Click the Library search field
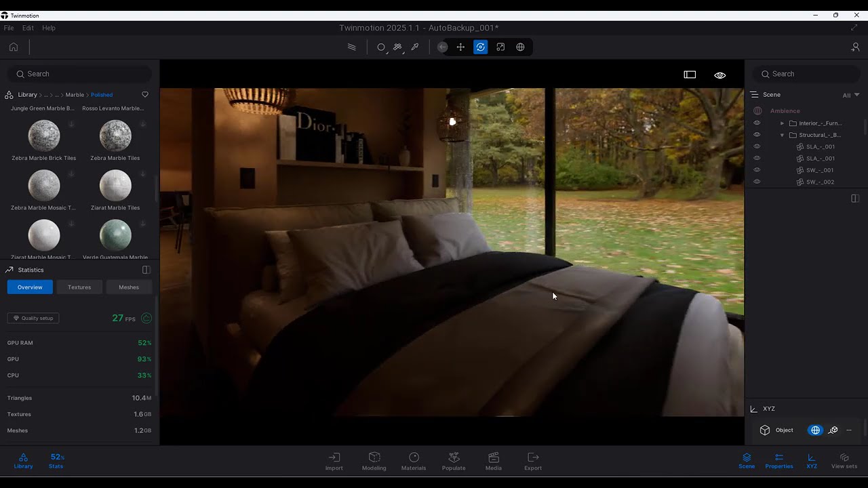 coord(80,74)
